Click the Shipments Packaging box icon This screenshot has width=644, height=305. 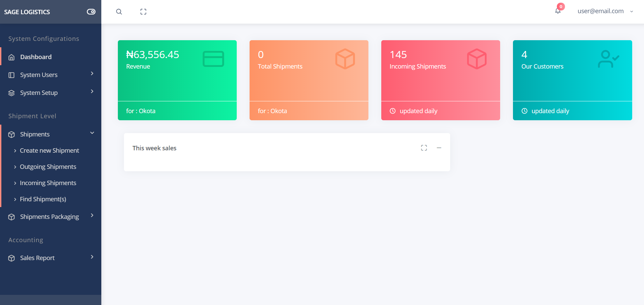click(11, 217)
